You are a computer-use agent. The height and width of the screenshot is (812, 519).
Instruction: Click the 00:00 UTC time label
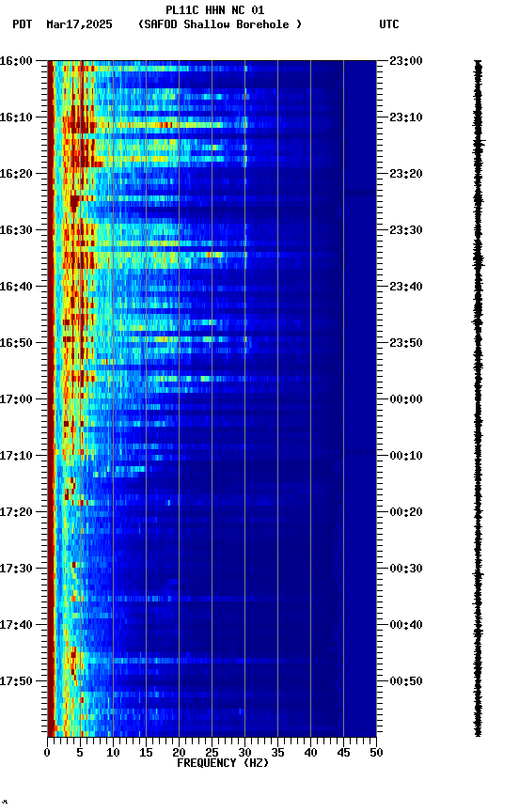(406, 399)
